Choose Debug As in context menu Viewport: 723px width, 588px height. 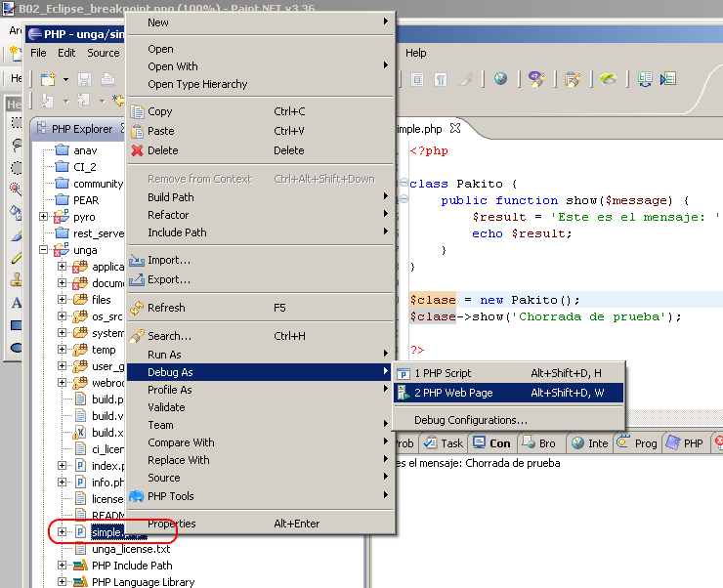pyautogui.click(x=260, y=372)
